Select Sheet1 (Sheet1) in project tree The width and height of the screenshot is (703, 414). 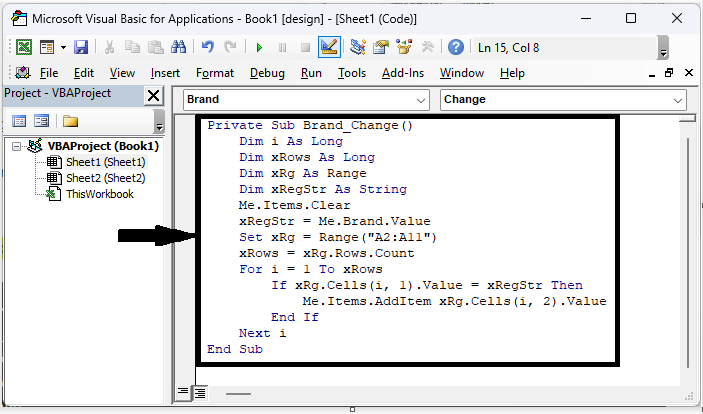coord(106,162)
